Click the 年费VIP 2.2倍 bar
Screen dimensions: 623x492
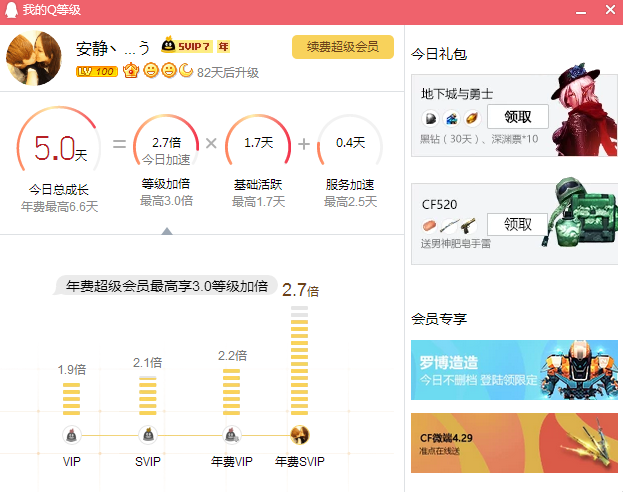tap(232, 392)
